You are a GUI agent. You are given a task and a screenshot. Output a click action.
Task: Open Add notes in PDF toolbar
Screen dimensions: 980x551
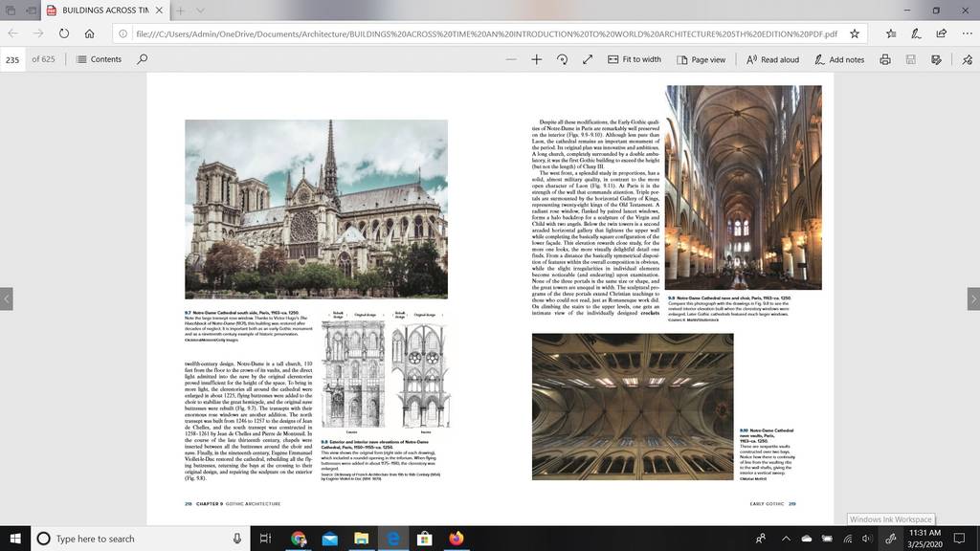coord(838,59)
